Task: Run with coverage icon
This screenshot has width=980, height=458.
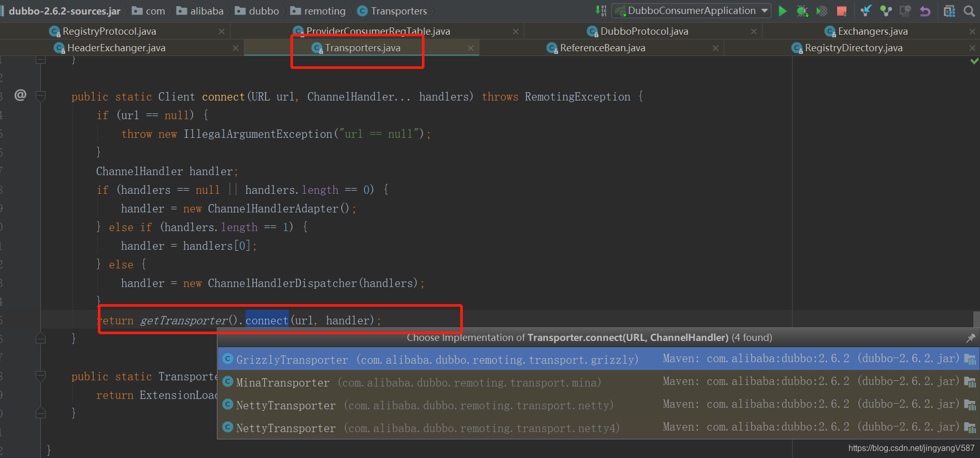Action: tap(822, 11)
